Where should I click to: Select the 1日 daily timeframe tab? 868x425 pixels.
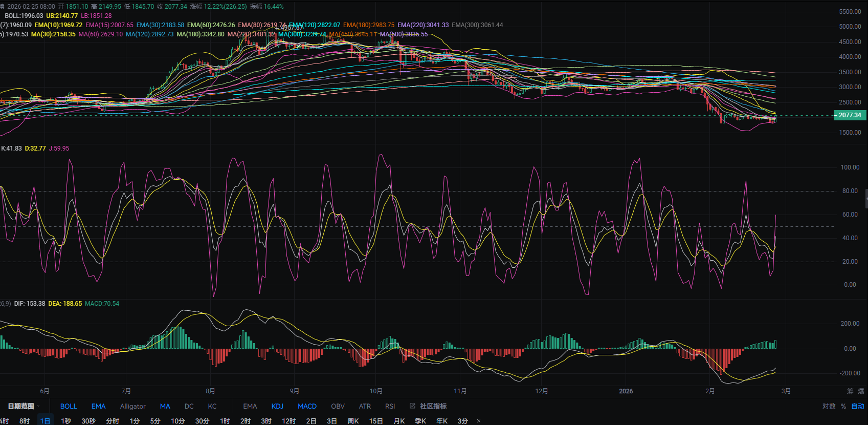45,421
